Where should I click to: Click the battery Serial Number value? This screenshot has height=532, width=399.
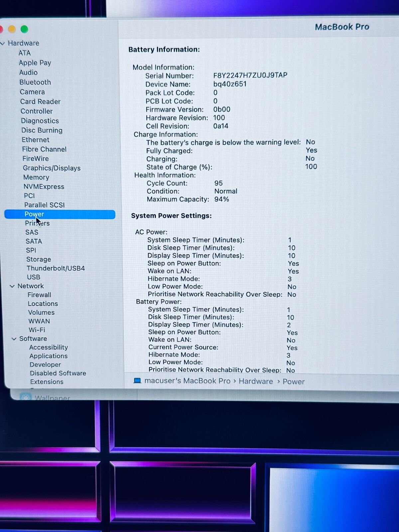point(250,75)
